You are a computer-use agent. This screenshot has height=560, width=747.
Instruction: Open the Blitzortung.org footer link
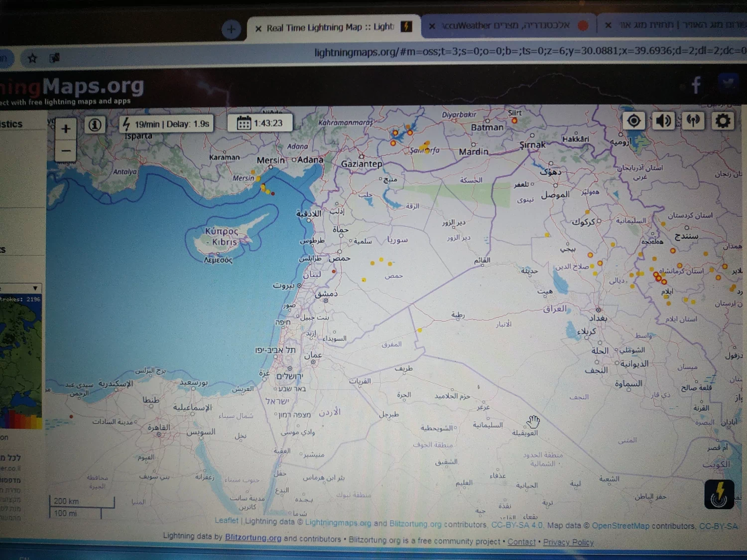[x=253, y=538]
